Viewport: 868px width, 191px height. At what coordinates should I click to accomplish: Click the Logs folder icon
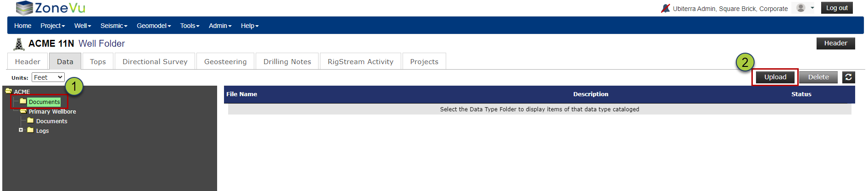click(x=30, y=130)
